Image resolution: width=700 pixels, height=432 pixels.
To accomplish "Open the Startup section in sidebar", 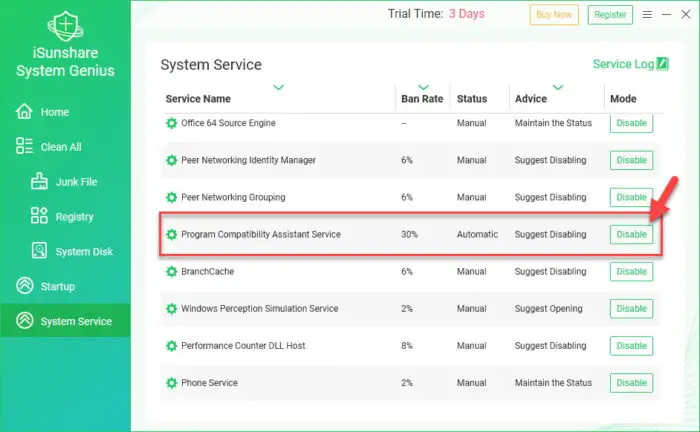I will point(57,287).
